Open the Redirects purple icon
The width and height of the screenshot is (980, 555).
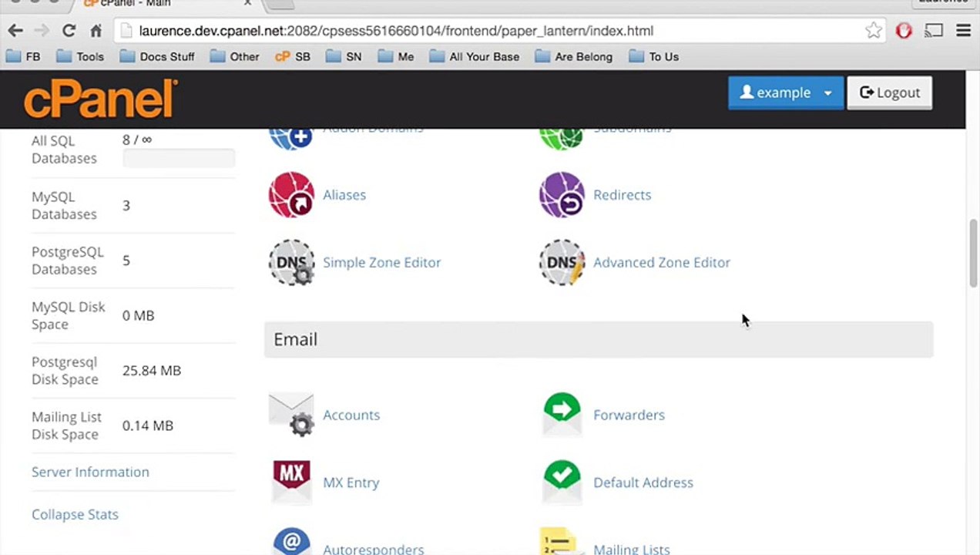[x=562, y=195]
